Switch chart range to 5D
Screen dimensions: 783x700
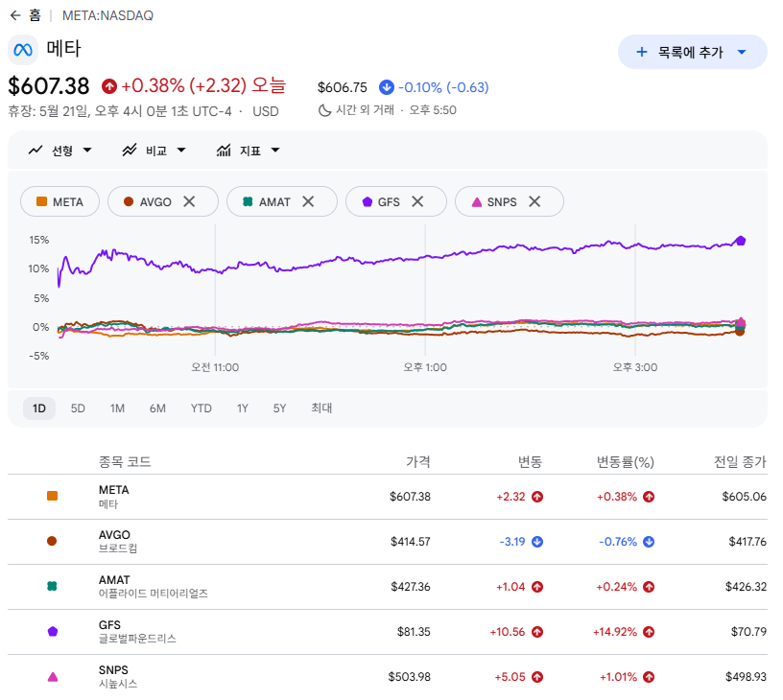tap(78, 408)
